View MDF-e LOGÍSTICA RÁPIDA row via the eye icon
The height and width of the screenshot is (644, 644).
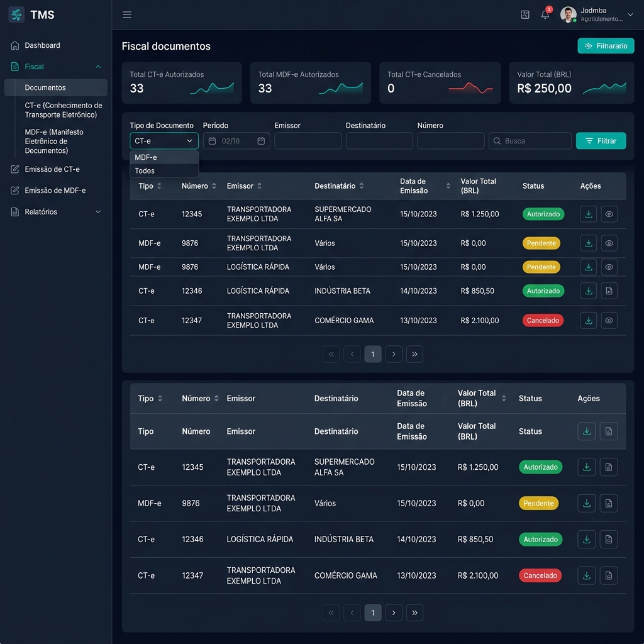(609, 267)
